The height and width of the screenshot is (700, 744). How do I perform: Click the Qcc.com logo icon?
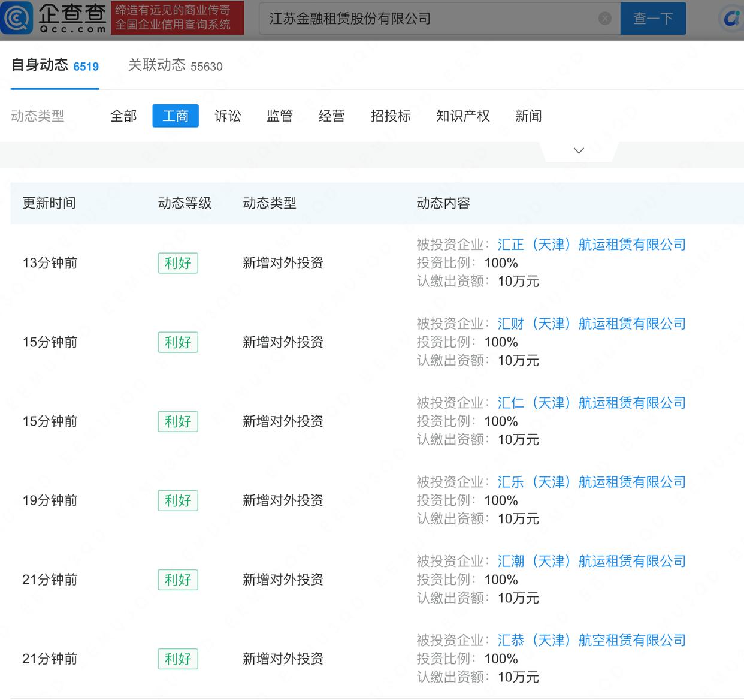17,18
